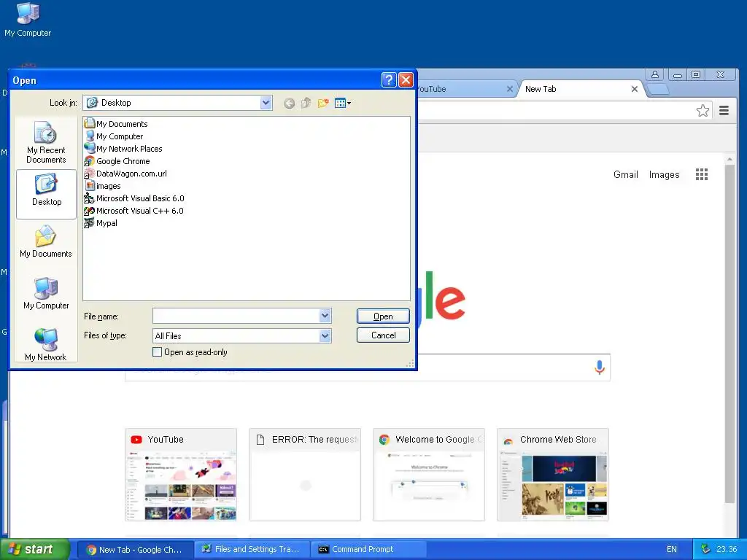Select My Computer item in file list

pos(114,136)
